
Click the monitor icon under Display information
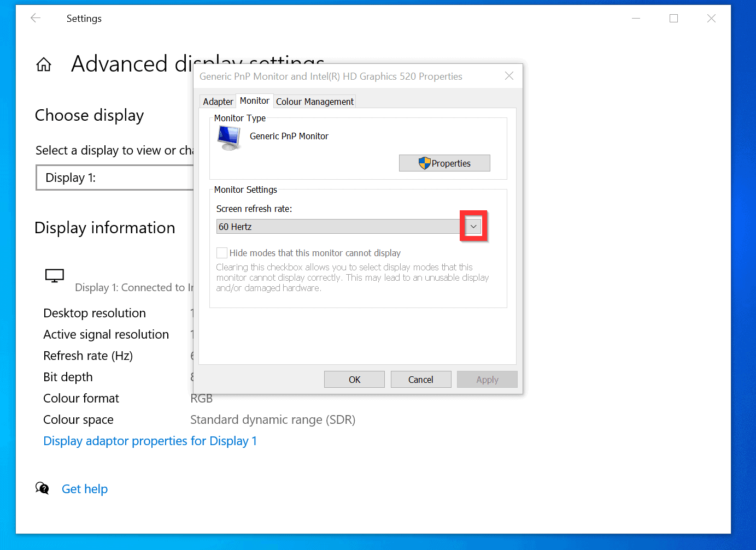[x=54, y=275]
